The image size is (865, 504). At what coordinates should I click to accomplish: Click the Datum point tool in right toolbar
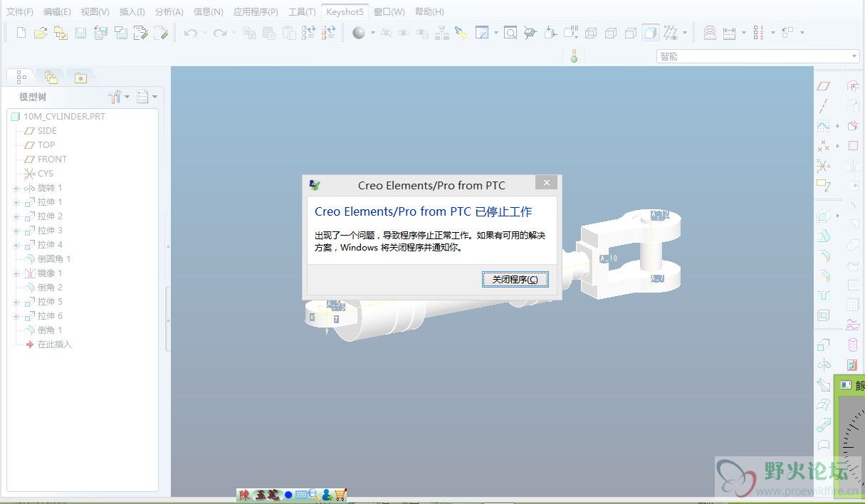824,146
